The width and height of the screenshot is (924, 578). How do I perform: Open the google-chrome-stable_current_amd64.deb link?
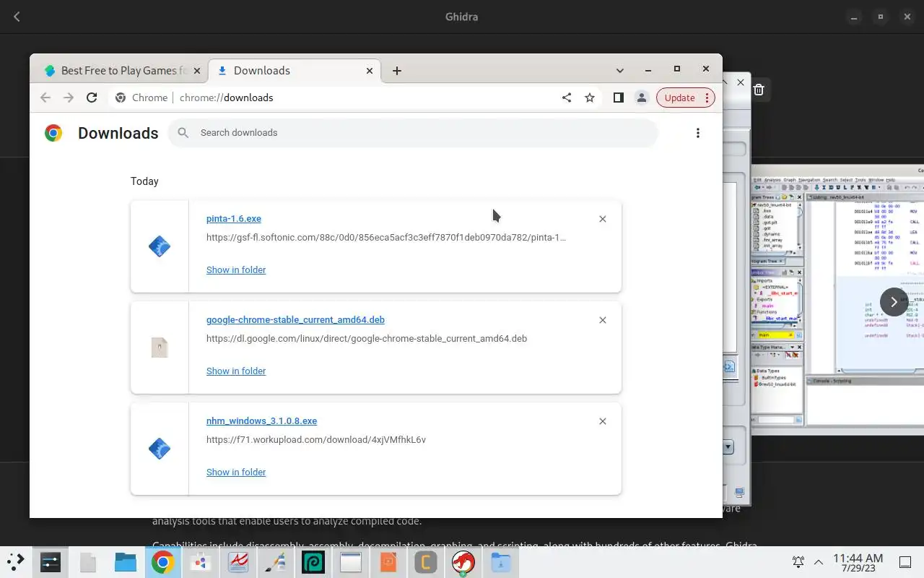click(x=295, y=319)
